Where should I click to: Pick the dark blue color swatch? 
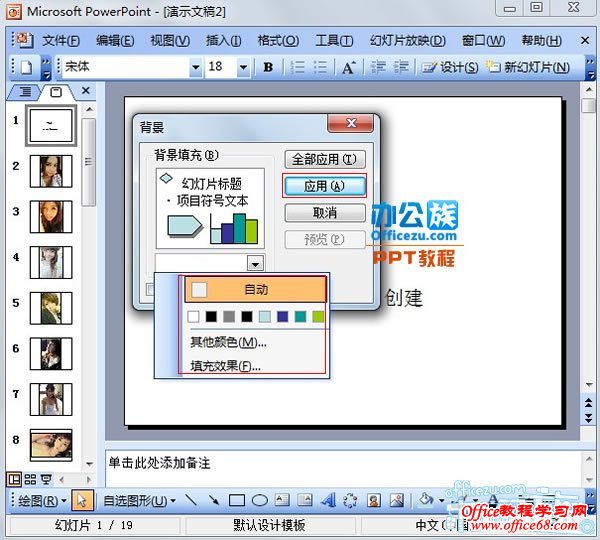[283, 317]
